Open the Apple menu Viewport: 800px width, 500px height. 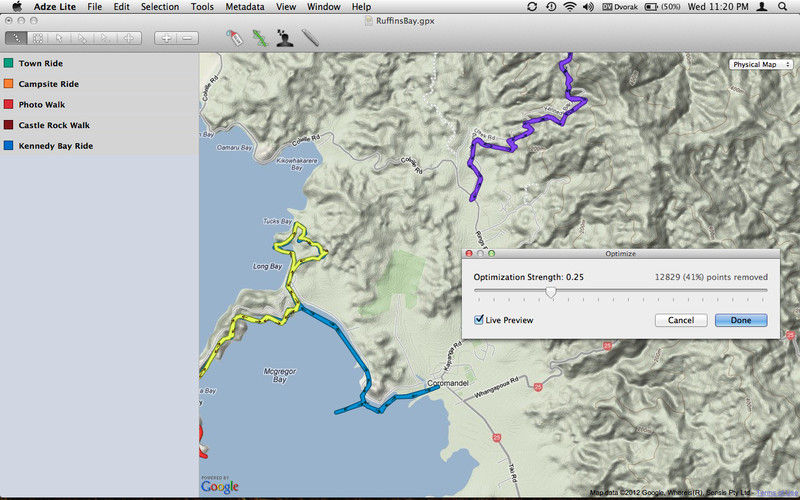click(17, 7)
